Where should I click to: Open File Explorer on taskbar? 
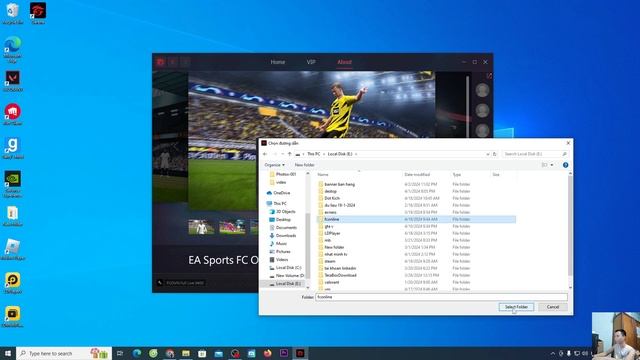186,353
